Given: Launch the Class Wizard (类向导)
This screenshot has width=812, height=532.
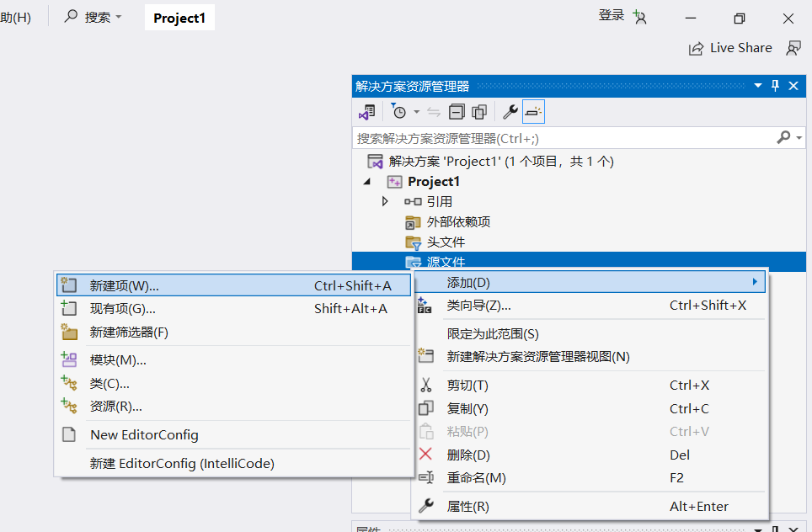Looking at the screenshot, I should [590, 306].
